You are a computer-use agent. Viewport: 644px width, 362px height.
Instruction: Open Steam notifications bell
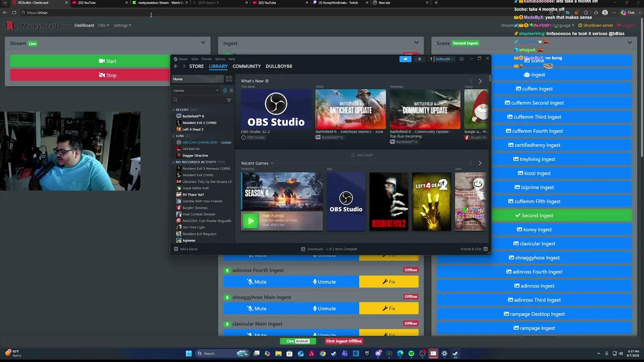click(419, 59)
